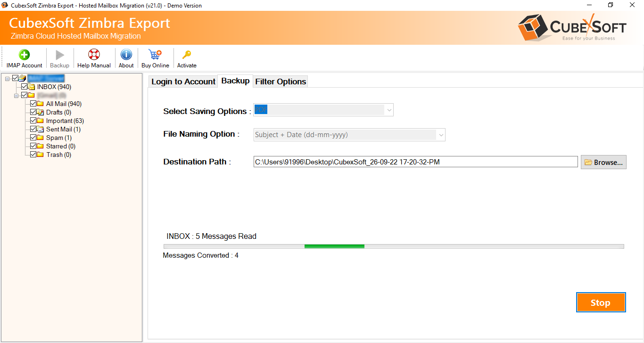The width and height of the screenshot is (644, 343).
Task: Click the IMAP Account toolbar icon
Action: coord(24,55)
